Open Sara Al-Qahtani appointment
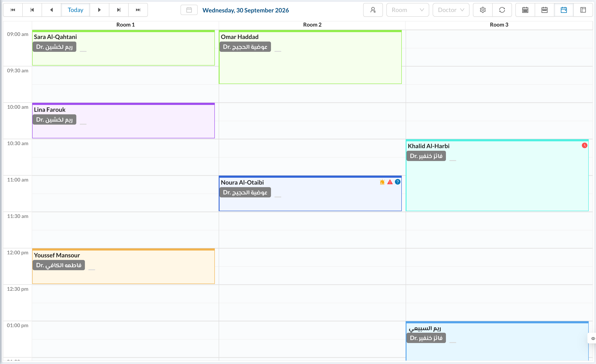 [123, 48]
